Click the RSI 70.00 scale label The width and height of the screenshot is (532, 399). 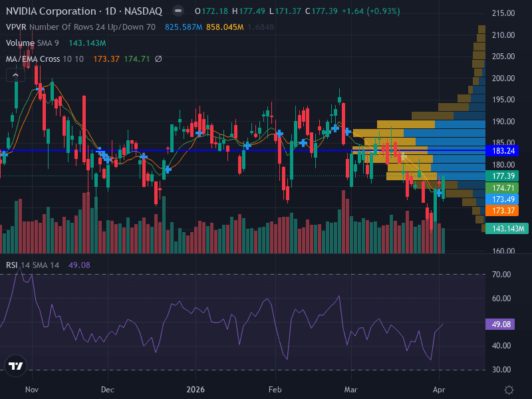(x=501, y=274)
